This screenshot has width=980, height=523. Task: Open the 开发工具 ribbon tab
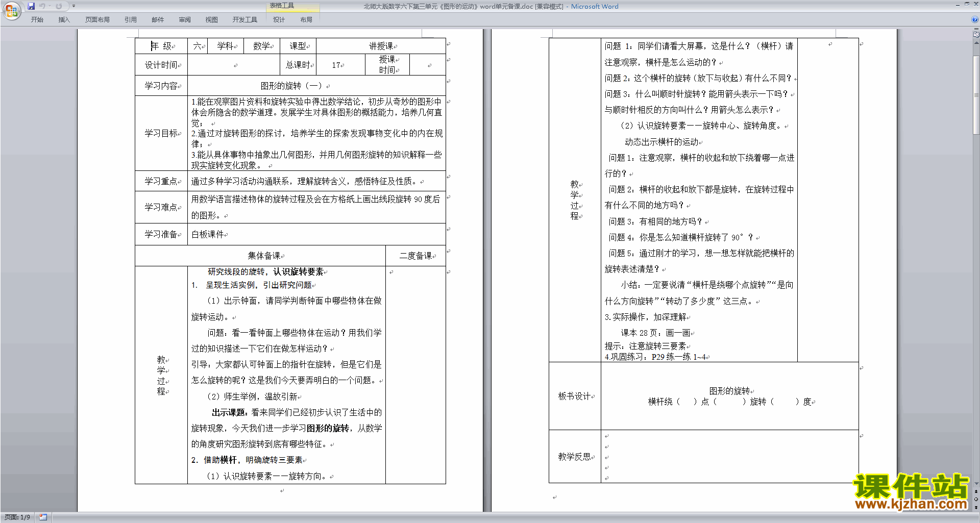tap(245, 20)
